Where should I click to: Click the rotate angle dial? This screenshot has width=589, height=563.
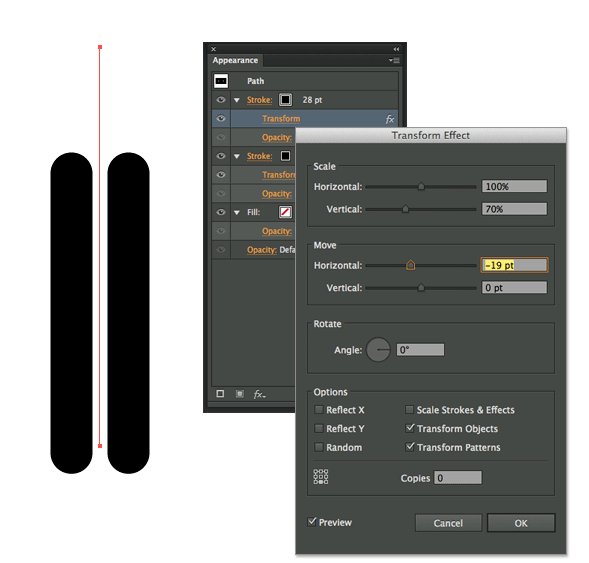(x=378, y=350)
